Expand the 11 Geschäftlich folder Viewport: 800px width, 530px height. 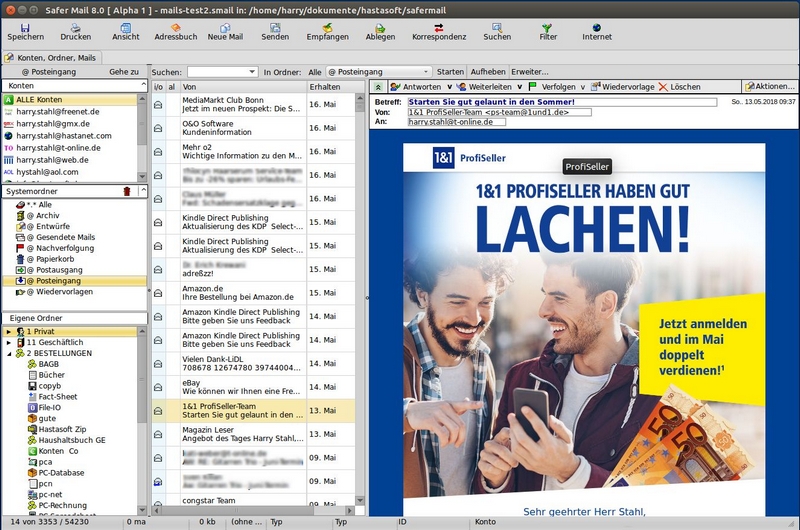[8, 343]
